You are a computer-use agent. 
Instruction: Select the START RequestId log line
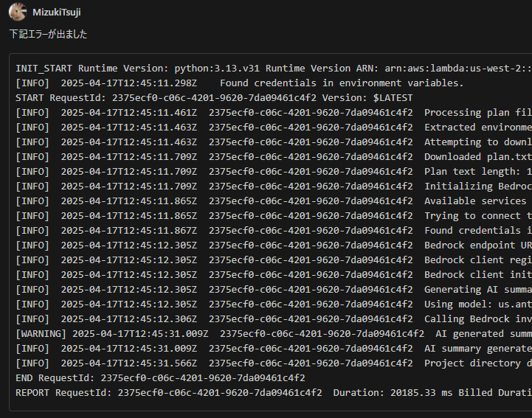click(214, 98)
